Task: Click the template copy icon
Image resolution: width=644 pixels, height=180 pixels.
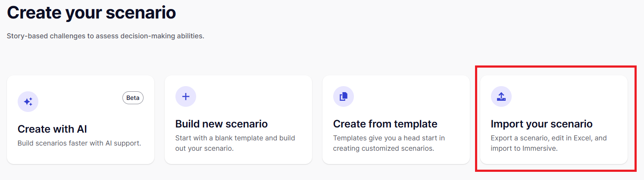Action: click(x=344, y=96)
